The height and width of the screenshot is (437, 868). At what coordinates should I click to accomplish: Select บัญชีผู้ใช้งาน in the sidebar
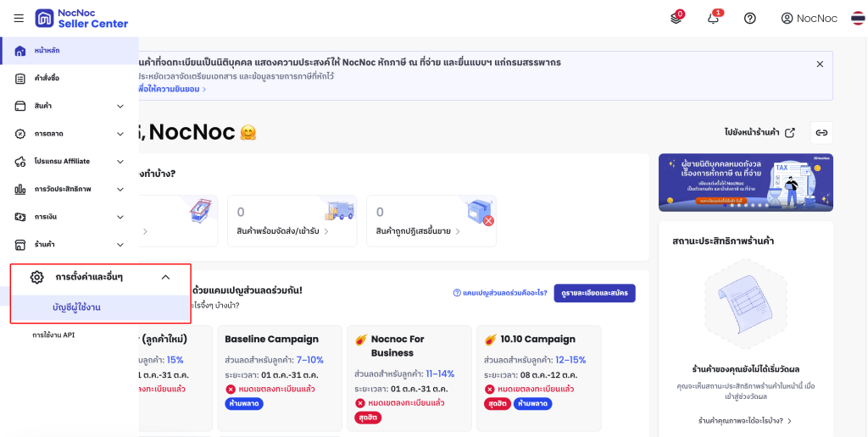click(76, 307)
